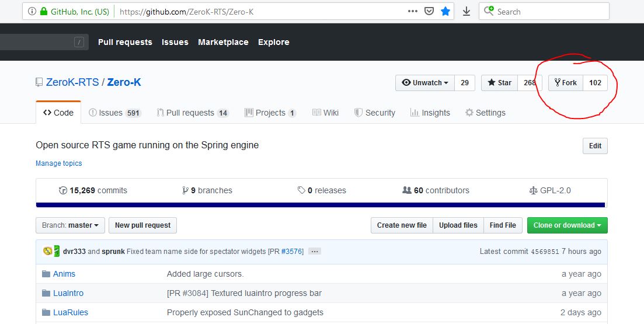Click the green padlock security icon
644x324 pixels.
[44, 12]
